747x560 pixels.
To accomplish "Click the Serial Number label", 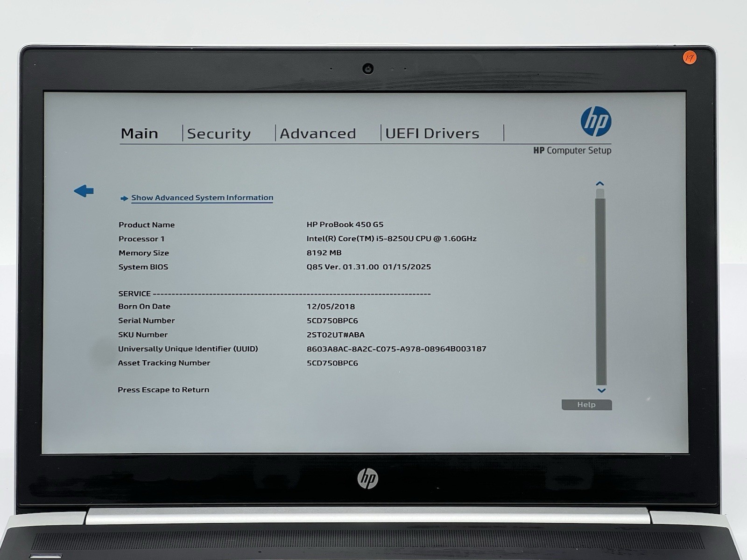I will coord(146,321).
